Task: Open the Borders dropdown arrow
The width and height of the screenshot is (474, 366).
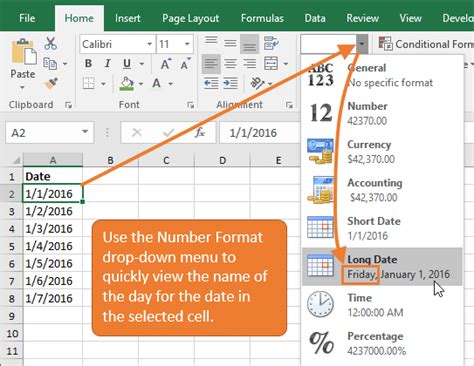Action: [103, 84]
